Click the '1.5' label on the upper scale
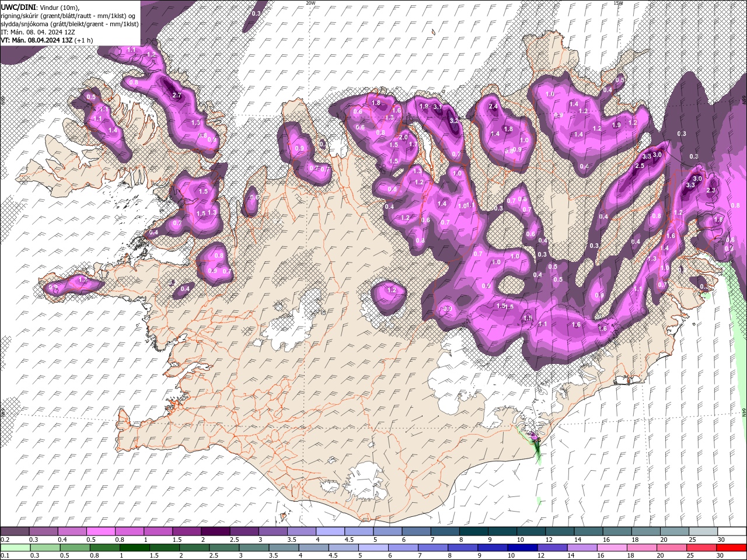 pos(177,540)
